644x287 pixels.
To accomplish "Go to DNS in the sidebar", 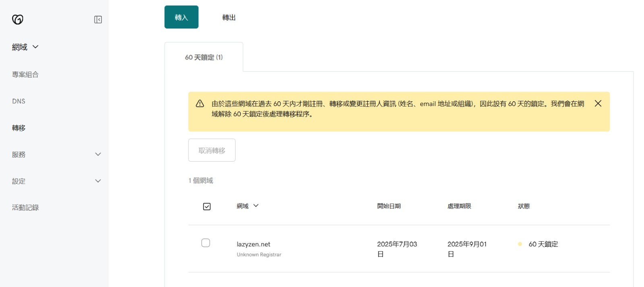I will (x=19, y=101).
